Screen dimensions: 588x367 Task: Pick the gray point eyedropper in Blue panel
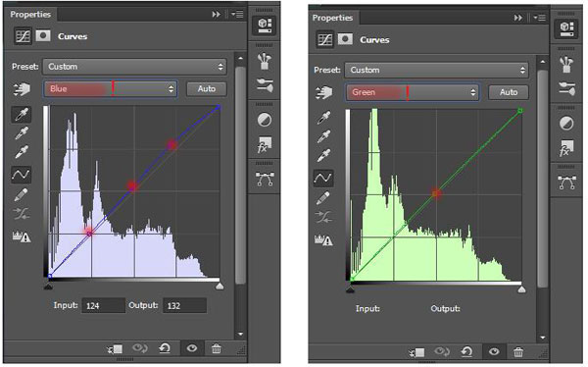point(22,133)
